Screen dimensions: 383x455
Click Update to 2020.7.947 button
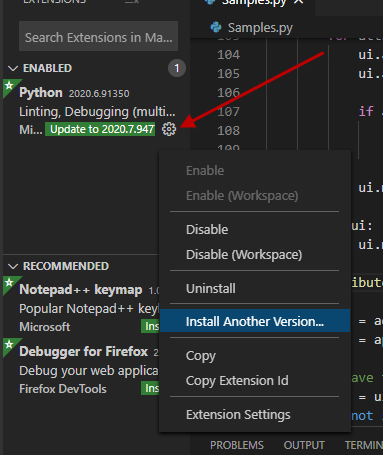tap(100, 129)
